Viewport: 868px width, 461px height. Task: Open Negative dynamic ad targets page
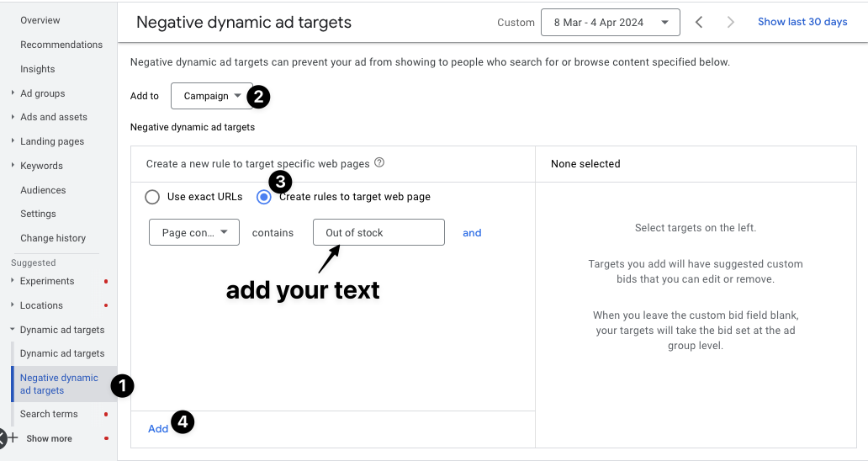point(59,384)
